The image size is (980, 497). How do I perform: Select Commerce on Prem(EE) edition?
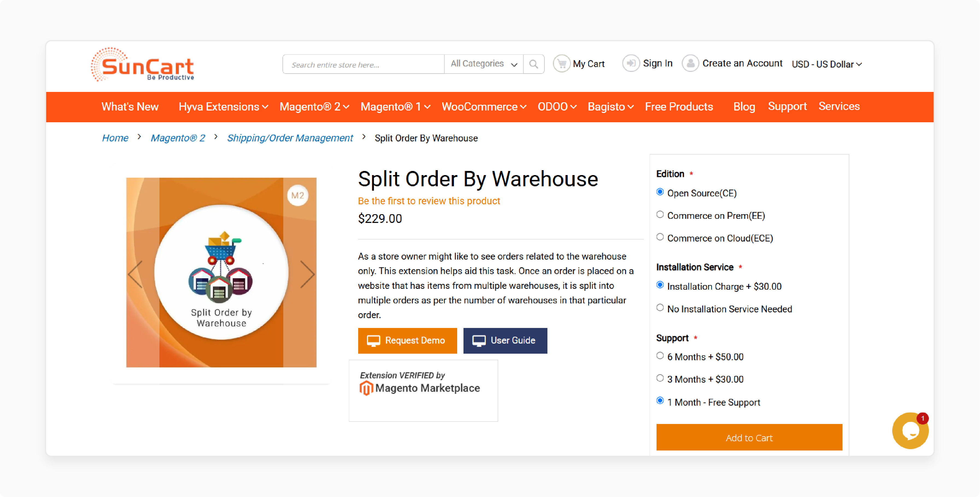[x=660, y=215]
